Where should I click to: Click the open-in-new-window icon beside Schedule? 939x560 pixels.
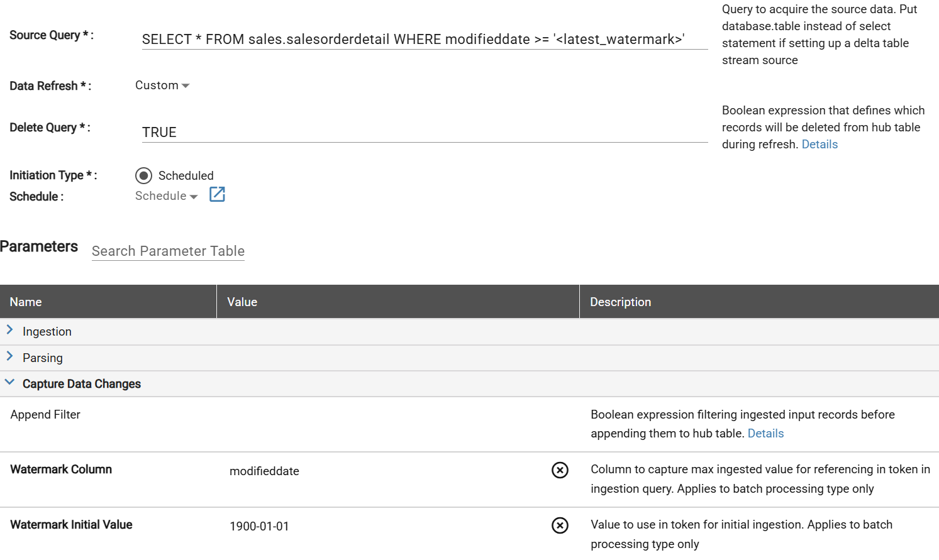coord(217,195)
